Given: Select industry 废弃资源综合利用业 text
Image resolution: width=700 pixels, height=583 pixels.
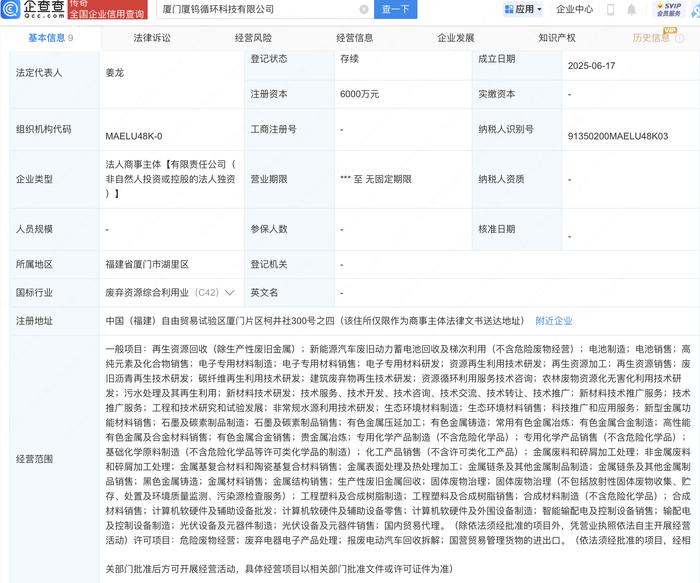Looking at the screenshot, I should 147,293.
